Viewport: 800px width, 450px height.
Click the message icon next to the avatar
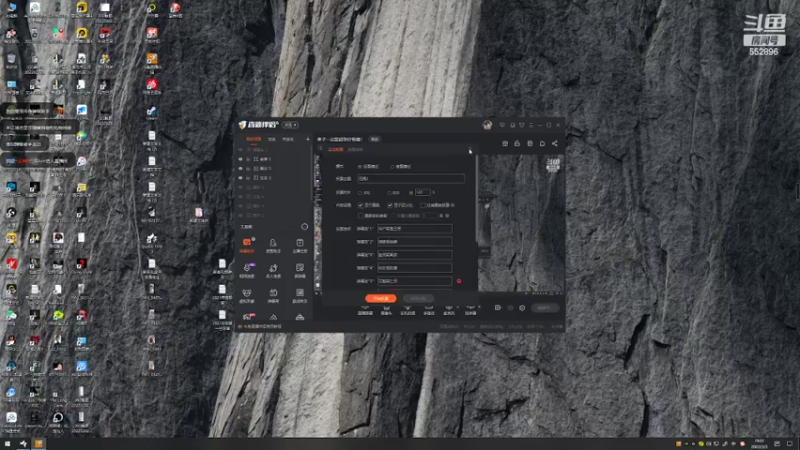click(502, 125)
